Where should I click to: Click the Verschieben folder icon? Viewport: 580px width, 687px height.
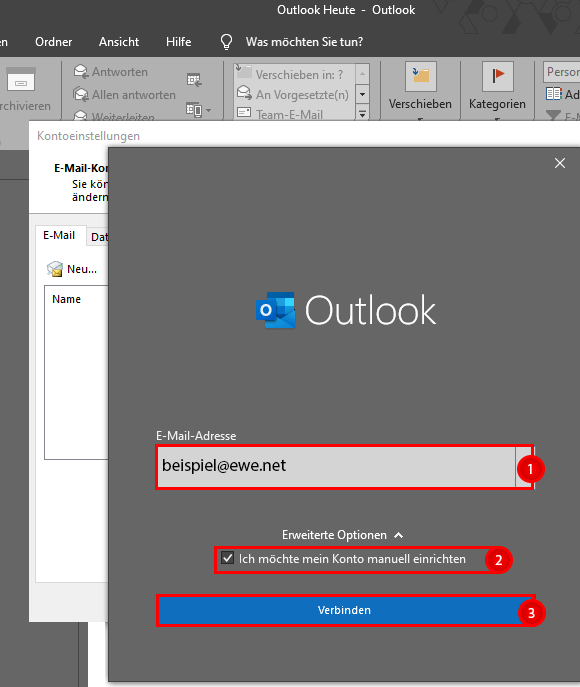[421, 77]
